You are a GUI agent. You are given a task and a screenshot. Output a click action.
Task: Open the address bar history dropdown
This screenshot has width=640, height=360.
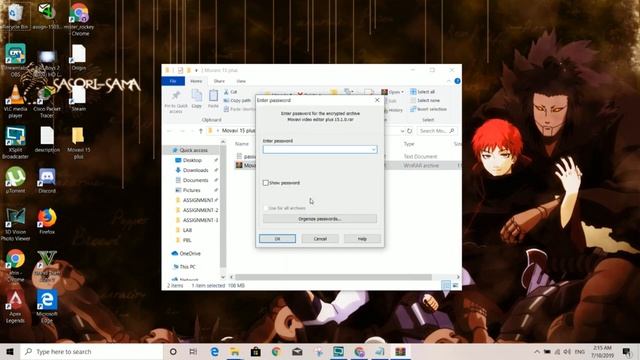[x=402, y=131]
